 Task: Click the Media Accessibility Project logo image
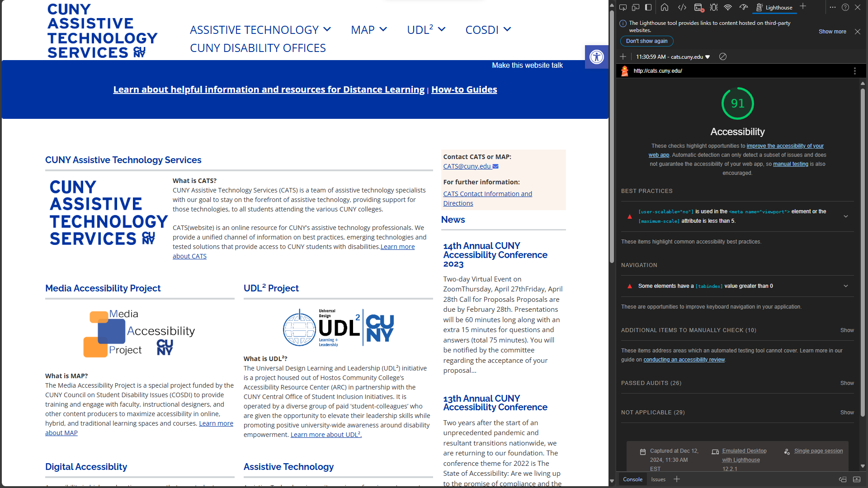[x=139, y=333]
